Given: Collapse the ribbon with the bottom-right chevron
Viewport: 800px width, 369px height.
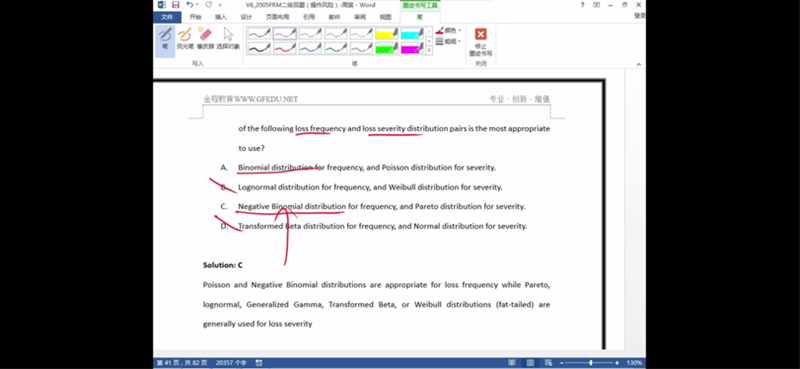Looking at the screenshot, I should 638,64.
